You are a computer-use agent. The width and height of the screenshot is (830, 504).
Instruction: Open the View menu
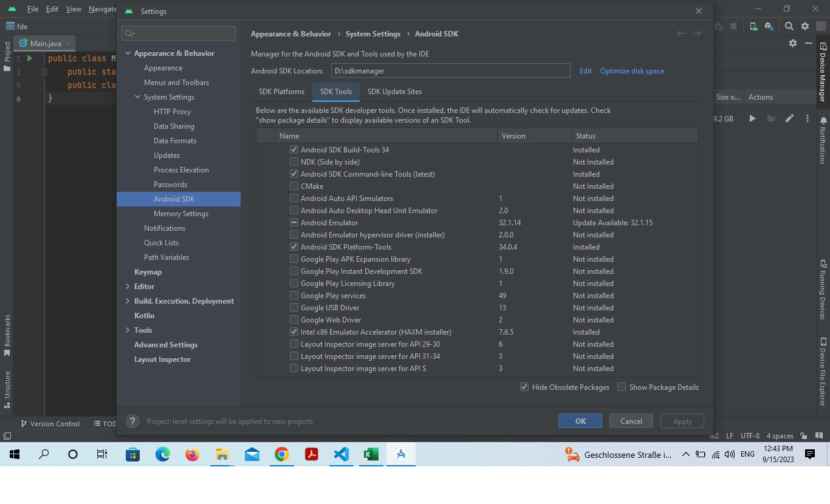click(74, 9)
